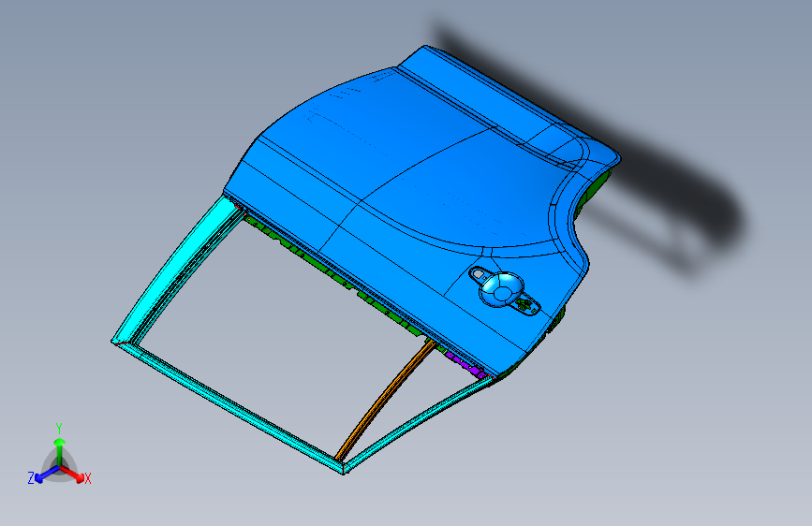Click the green Y axis arrow of the triad

pyautogui.click(x=60, y=449)
